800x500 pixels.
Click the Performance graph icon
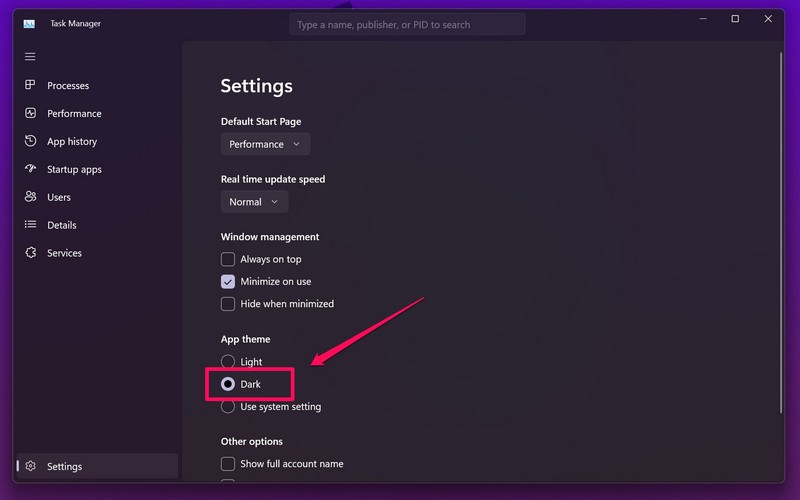click(30, 114)
